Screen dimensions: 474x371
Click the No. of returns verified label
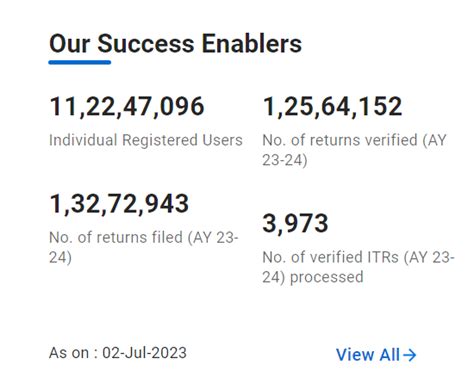tap(354, 150)
